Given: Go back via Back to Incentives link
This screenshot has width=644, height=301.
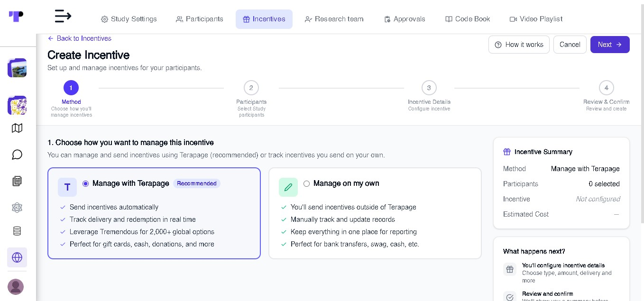Looking at the screenshot, I should pos(80,38).
